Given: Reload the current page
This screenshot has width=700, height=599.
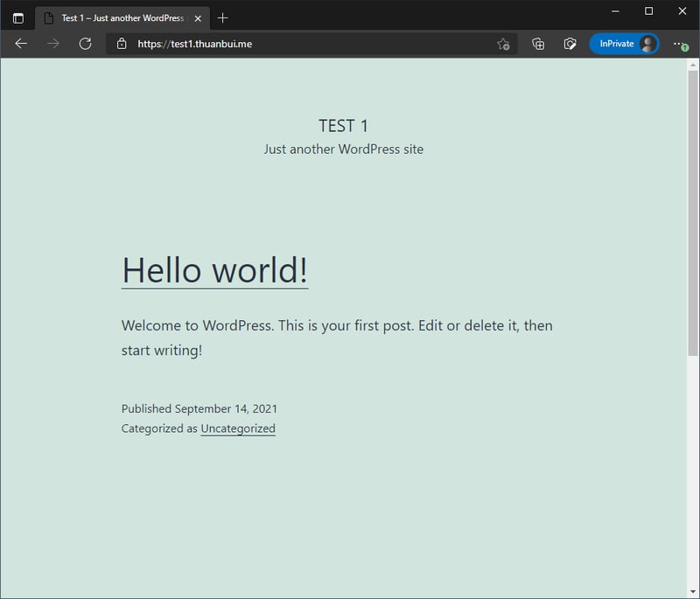Looking at the screenshot, I should tap(84, 44).
